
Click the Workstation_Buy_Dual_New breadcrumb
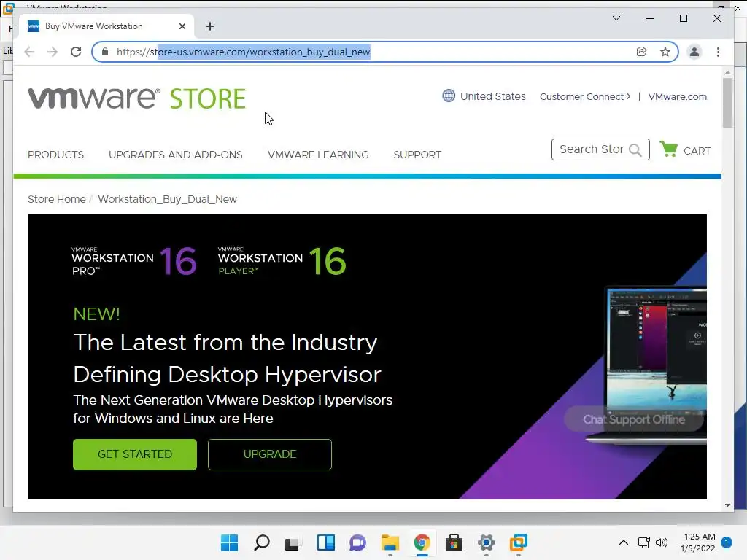tap(167, 199)
